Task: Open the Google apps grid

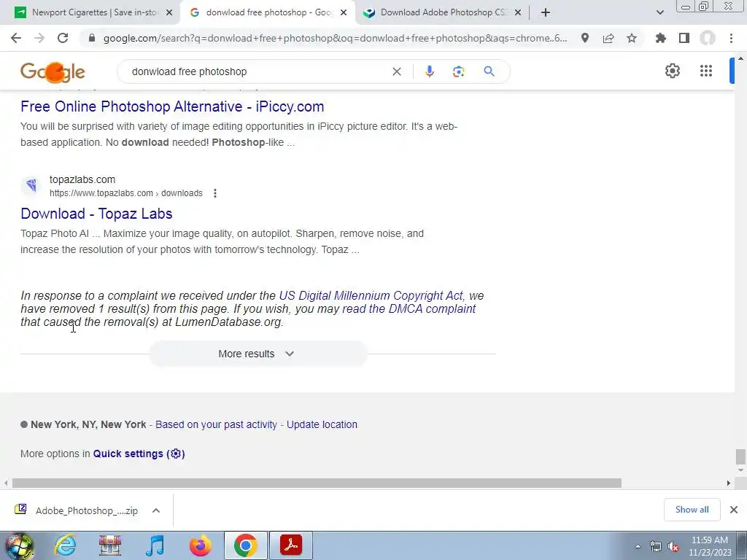Action: (706, 71)
